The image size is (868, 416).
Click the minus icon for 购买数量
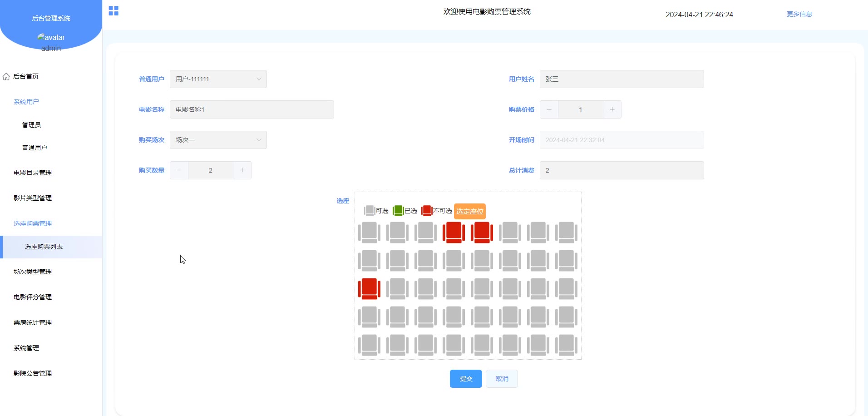click(179, 170)
